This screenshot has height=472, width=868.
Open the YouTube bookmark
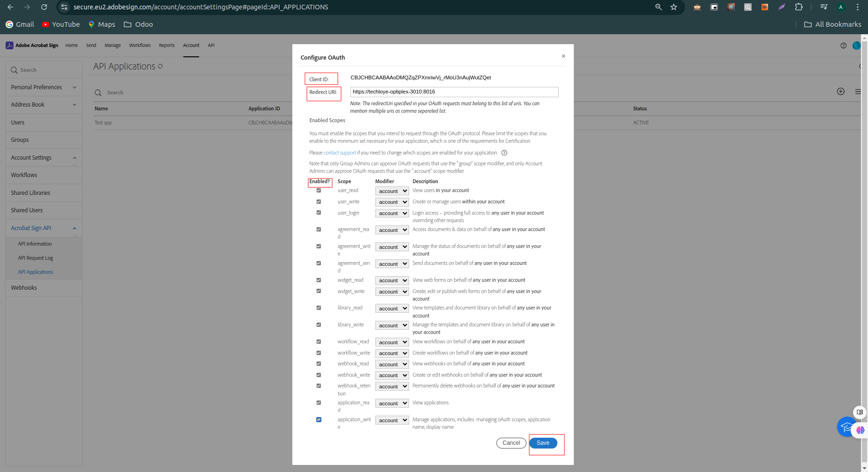[x=61, y=24]
